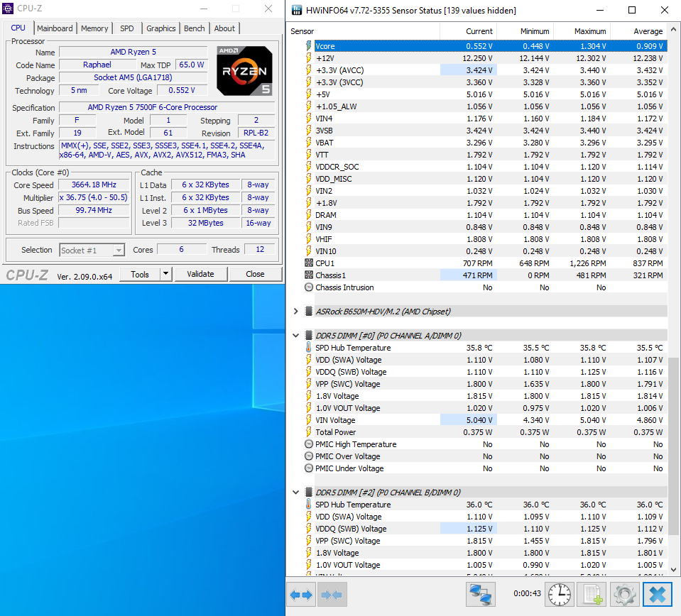Screen dimensions: 681x616
Task: Click the Tools button in CPU-Z
Action: 140,274
